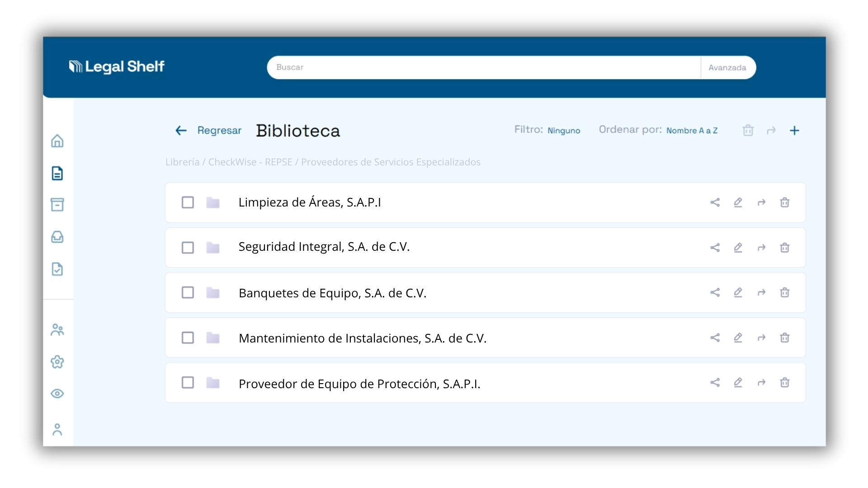The image size is (868, 488).
Task: Share the Mantenimiento de Instalaciones folder
Action: (715, 338)
